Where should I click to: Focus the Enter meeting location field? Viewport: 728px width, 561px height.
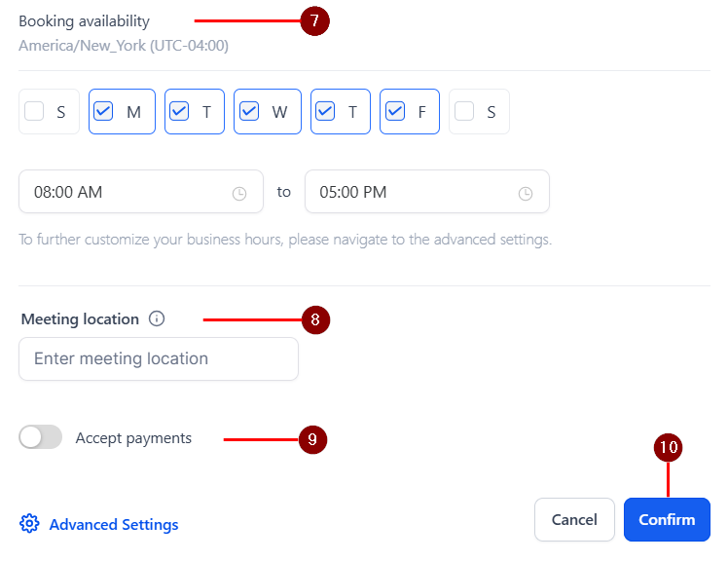point(159,358)
